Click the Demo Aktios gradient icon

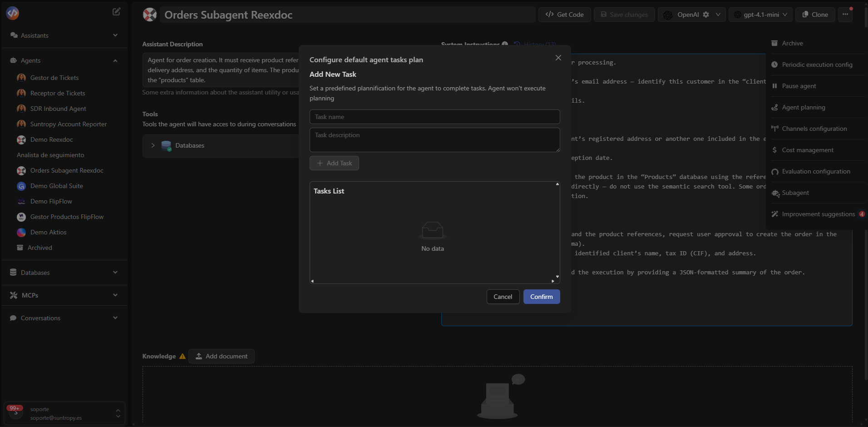point(21,232)
